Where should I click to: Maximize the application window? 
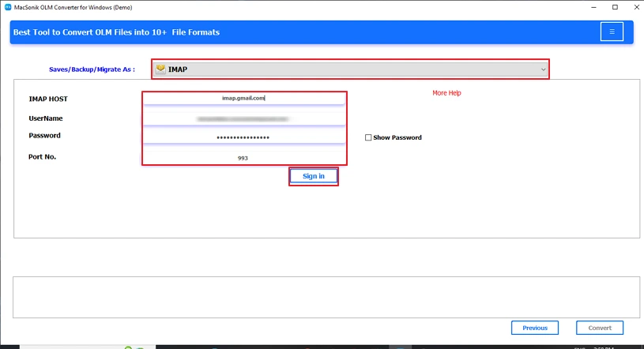pos(615,7)
